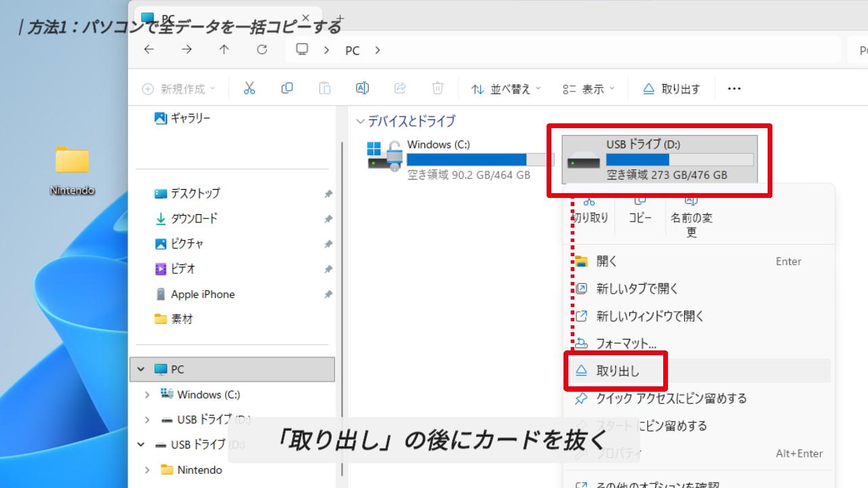Click the Rename icon in toolbar
This screenshot has height=488, width=868.
[x=362, y=89]
